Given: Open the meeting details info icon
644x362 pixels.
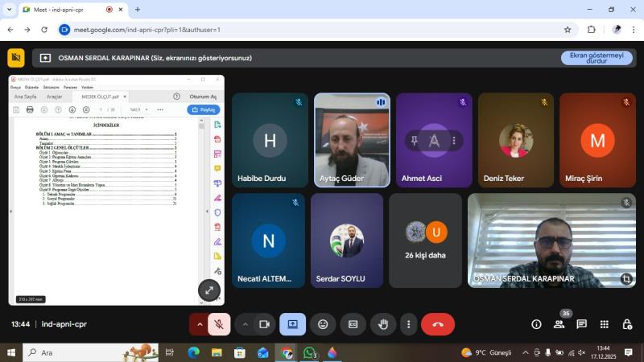Looking at the screenshot, I should (x=536, y=324).
